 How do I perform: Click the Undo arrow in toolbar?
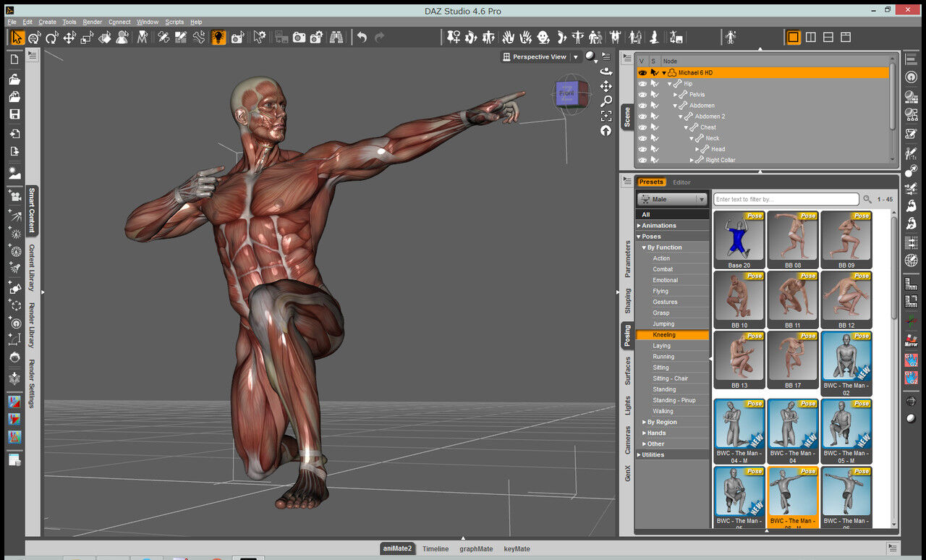[x=362, y=38]
